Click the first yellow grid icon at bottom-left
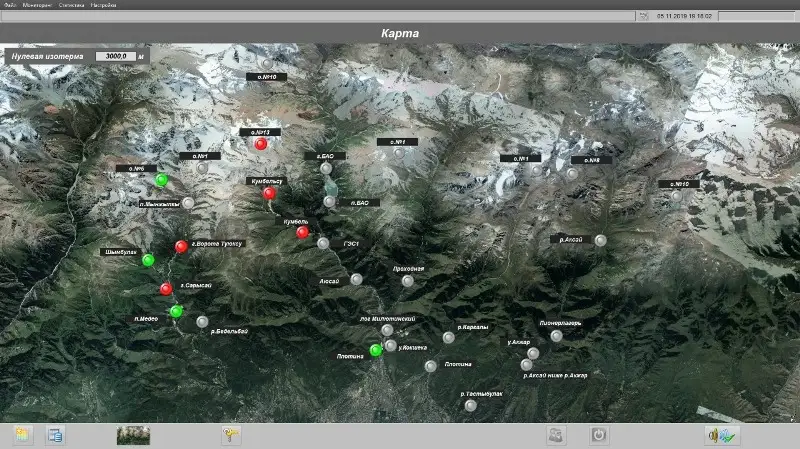The height and width of the screenshot is (449, 800). click(23, 435)
